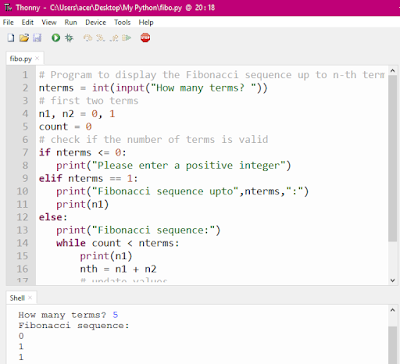Open the View menu
Viewport: 400px width, 364px height.
point(49,22)
